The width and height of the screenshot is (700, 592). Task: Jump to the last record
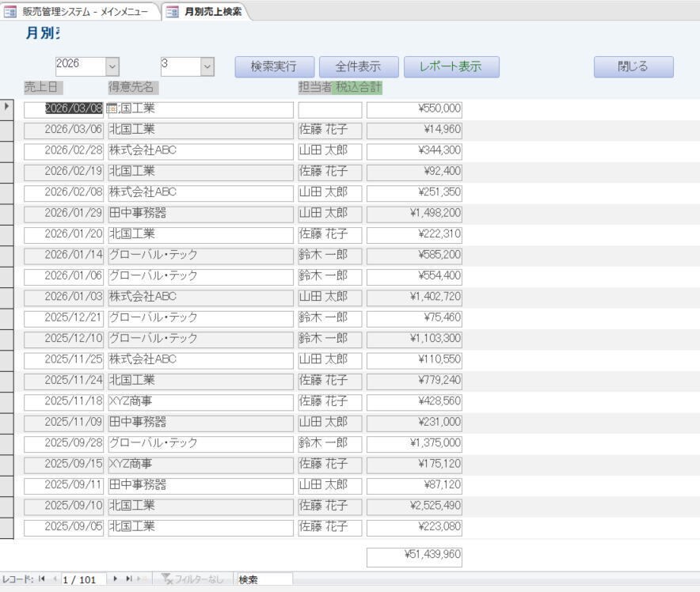coord(128,579)
